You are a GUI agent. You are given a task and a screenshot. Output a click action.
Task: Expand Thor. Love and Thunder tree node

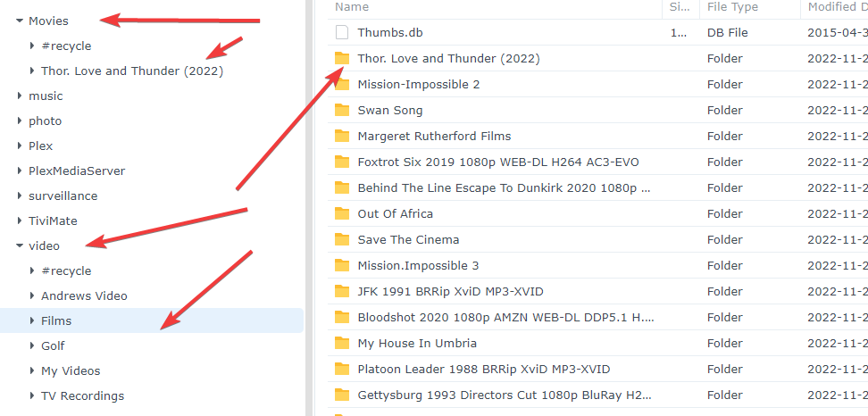(x=32, y=71)
